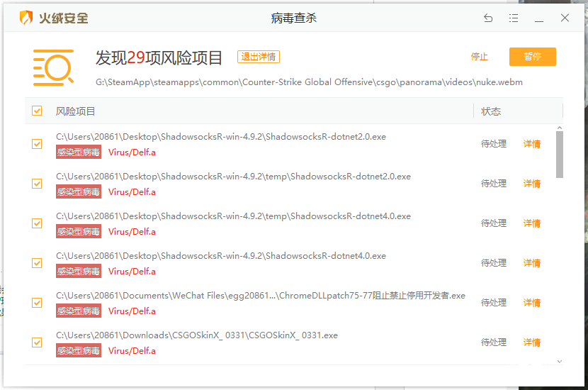Click 待处理 status of CSGOSkinX_0331.exe
The image size is (588, 390).
click(x=494, y=342)
